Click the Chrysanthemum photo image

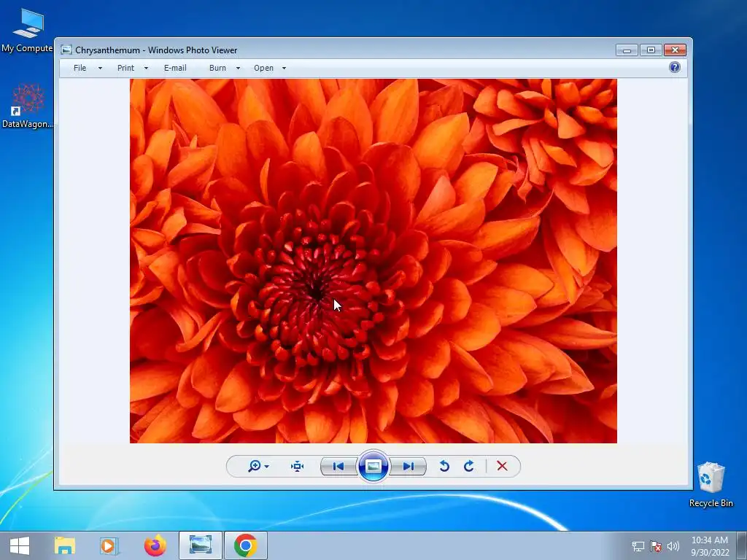tap(373, 261)
